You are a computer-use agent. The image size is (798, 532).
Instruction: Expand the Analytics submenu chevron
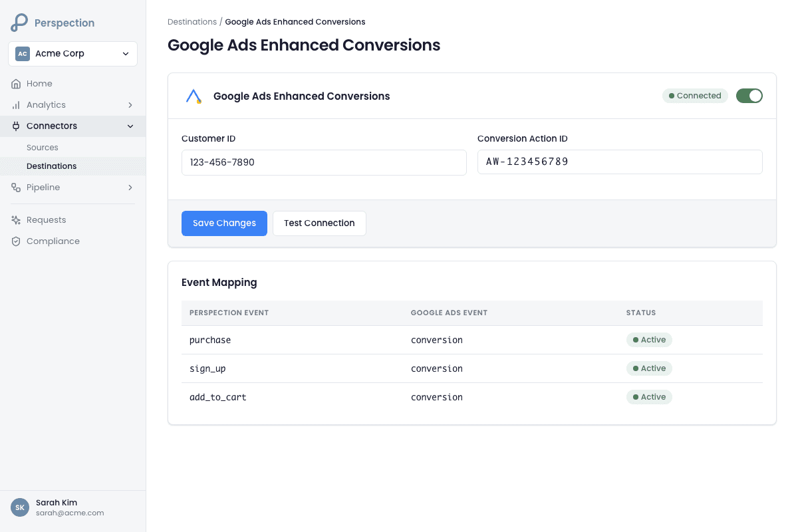(130, 105)
